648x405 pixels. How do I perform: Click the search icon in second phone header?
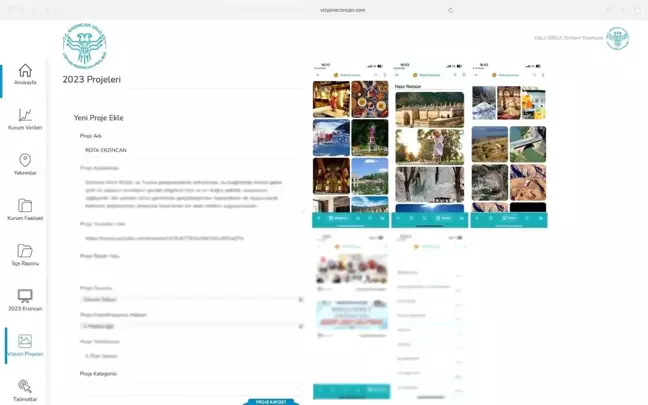(455, 75)
